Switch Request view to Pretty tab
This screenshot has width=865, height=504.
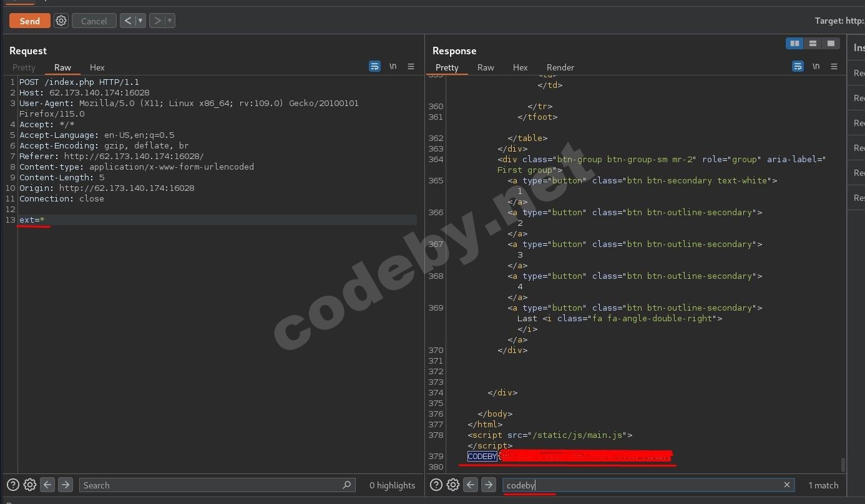click(24, 67)
